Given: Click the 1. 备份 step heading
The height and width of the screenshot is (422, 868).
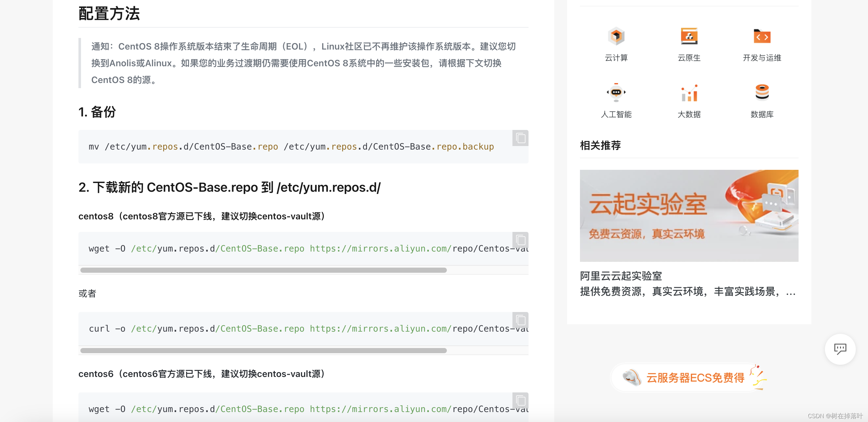Looking at the screenshot, I should 97,112.
